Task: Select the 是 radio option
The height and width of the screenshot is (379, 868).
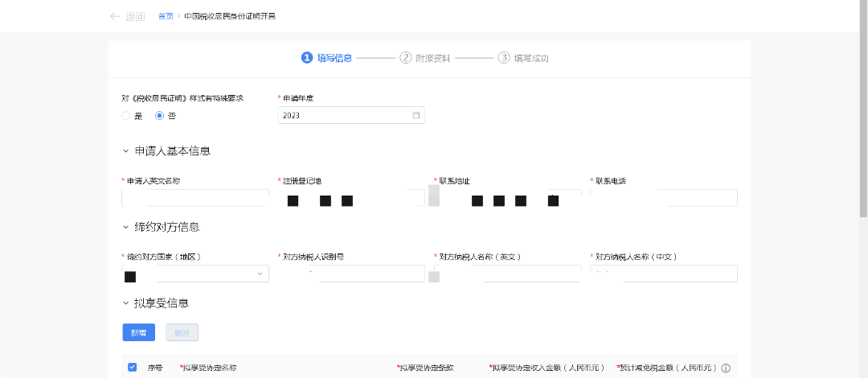Action: 126,116
